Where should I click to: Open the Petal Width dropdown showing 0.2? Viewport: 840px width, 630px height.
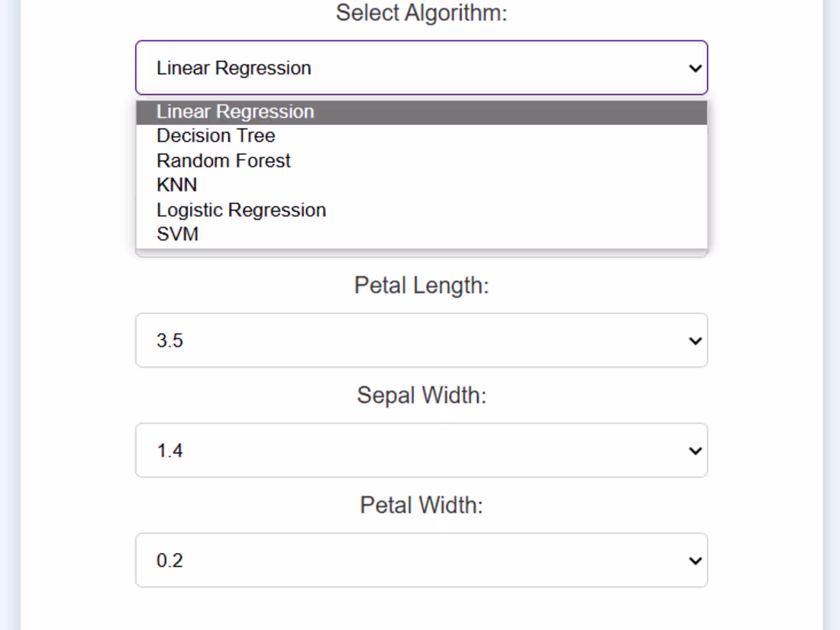click(x=420, y=561)
